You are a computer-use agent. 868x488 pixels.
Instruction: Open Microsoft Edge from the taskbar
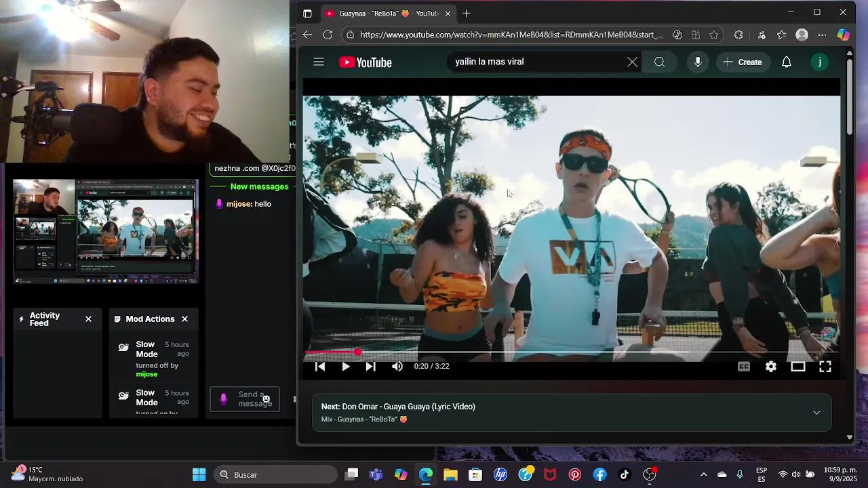pyautogui.click(x=426, y=474)
